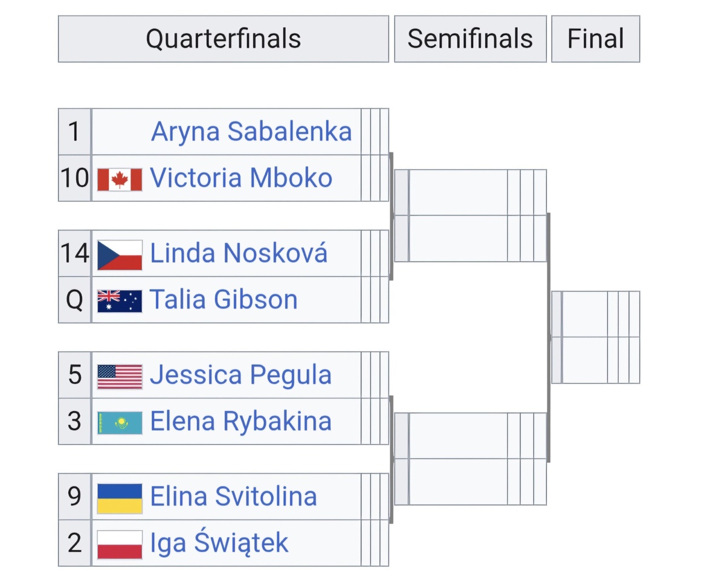Open Victoria Mboko's player page
The height and width of the screenshot is (588, 725).
[x=241, y=178]
